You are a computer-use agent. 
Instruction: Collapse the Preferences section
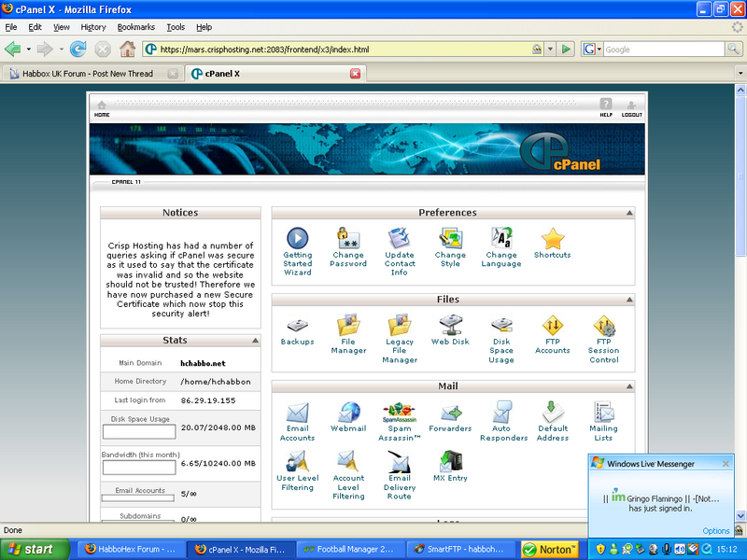(629, 213)
